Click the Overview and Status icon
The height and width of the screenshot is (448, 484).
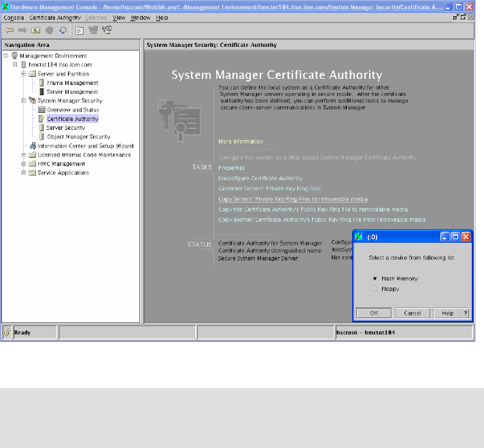[41, 109]
